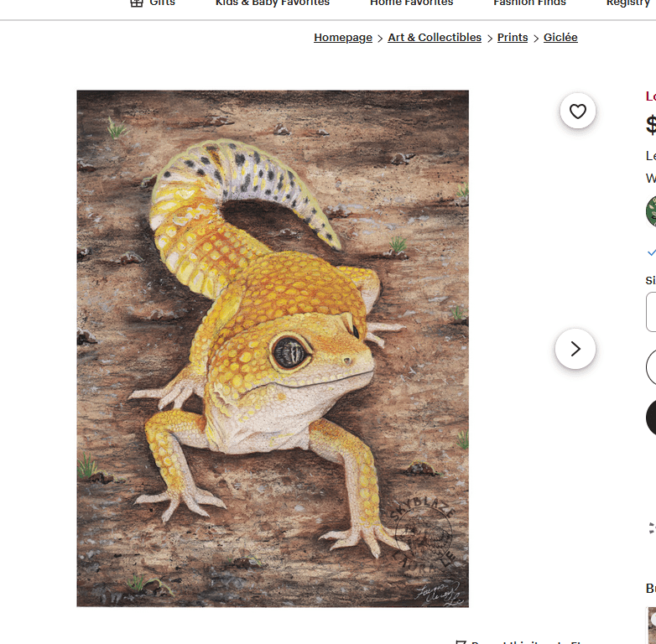Go to Fashion Finds category

point(529,3)
